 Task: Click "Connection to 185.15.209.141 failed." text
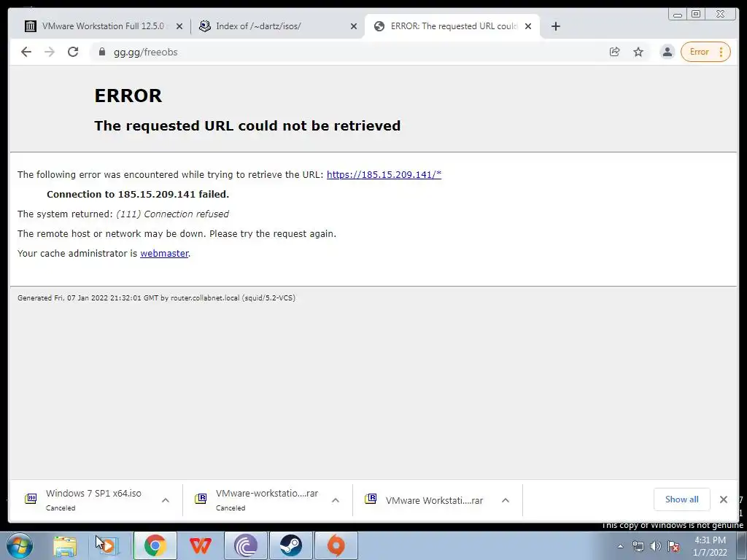[138, 194]
